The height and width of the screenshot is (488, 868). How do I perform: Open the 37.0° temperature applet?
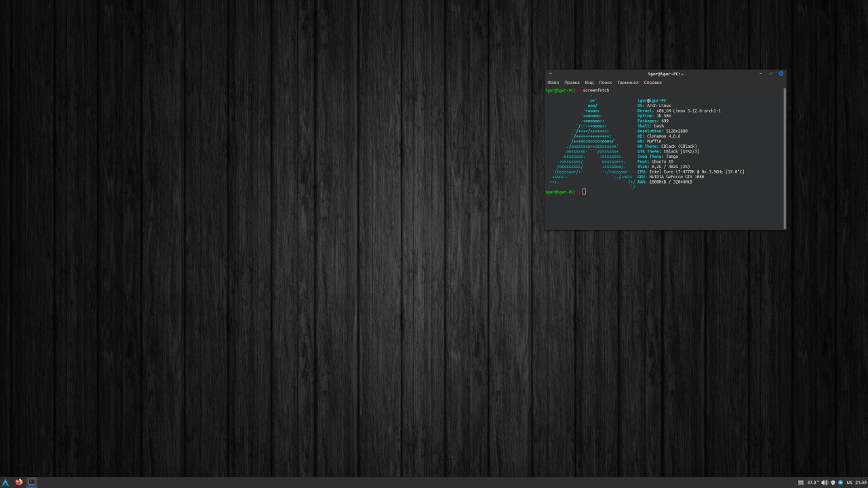click(813, 483)
